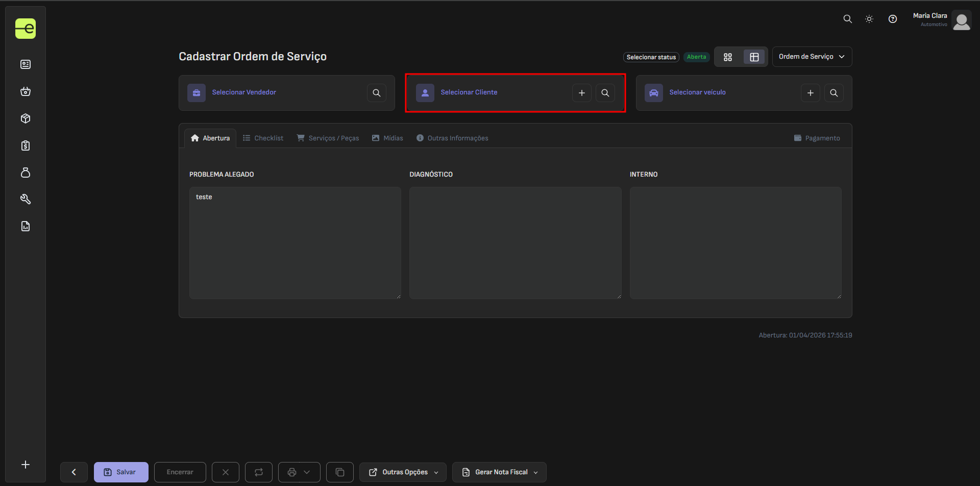980x486 pixels.
Task: Toggle light/dark theme sun icon
Action: (869, 19)
